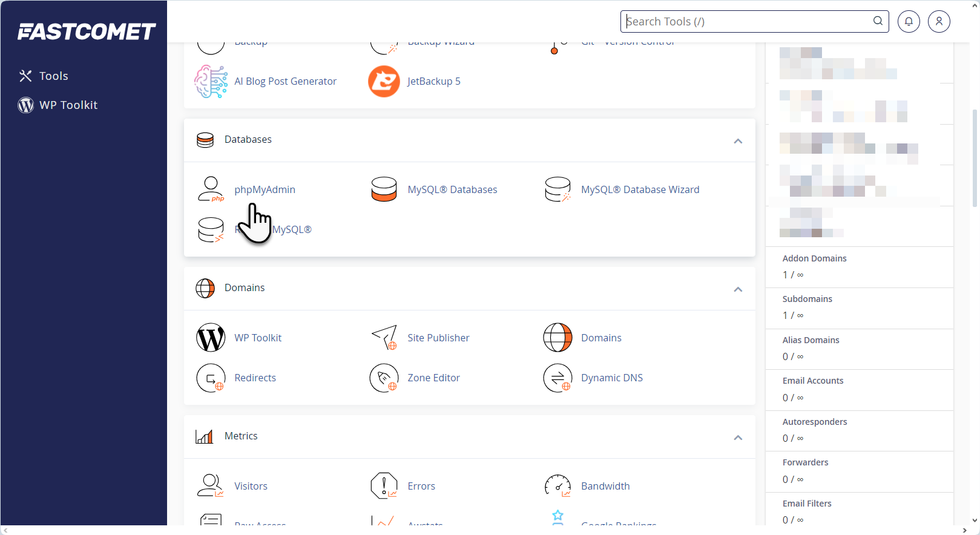Open the JetBackup 5 link
980x535 pixels.
[433, 81]
